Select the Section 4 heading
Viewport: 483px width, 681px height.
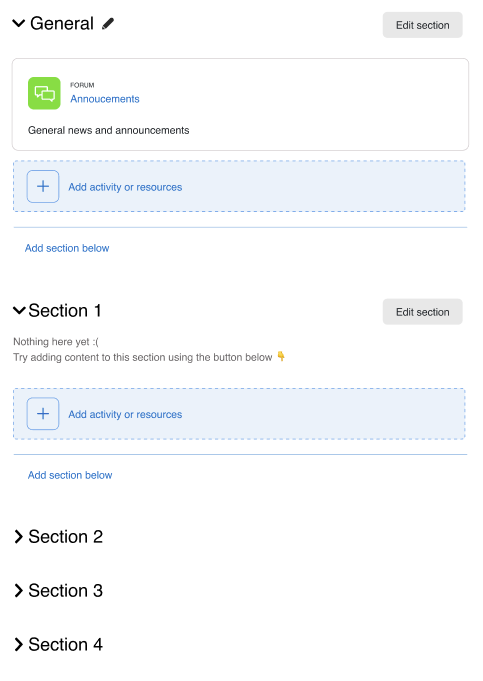pos(66,645)
